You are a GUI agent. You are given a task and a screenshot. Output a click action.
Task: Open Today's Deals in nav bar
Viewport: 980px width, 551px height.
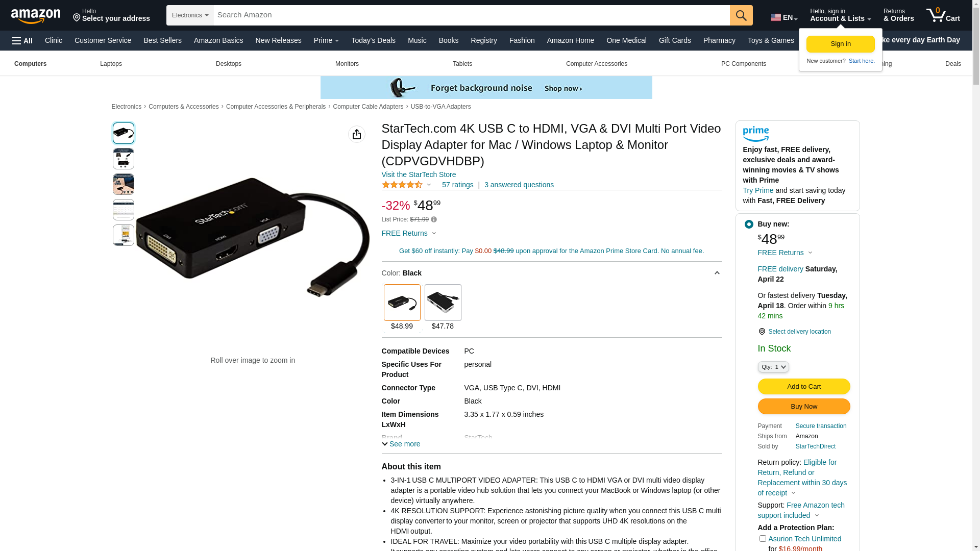click(373, 40)
